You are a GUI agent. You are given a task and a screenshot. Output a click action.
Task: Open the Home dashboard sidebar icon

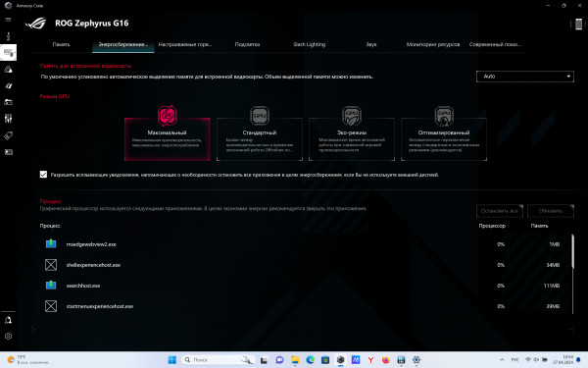coord(8,36)
